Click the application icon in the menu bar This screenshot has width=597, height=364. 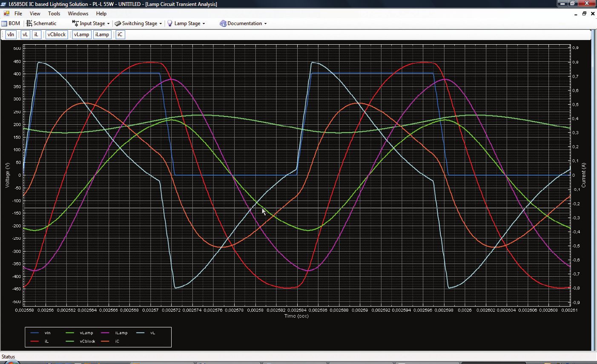pos(6,14)
